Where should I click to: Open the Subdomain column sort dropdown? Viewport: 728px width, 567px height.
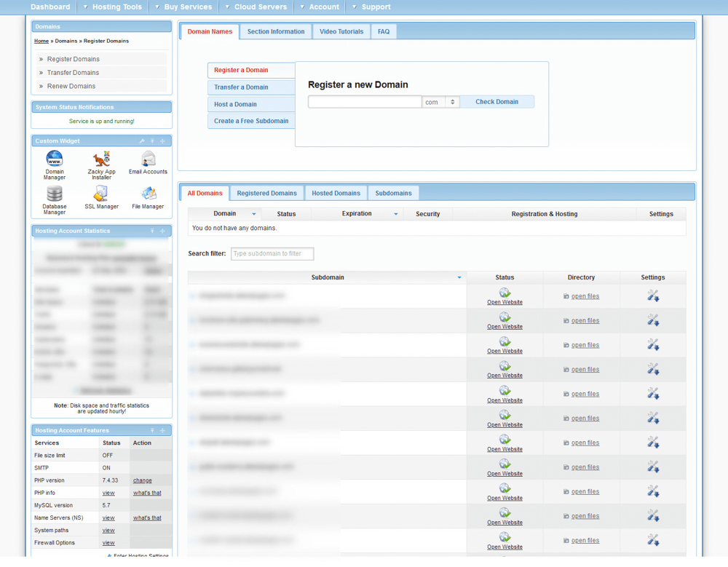[459, 277]
